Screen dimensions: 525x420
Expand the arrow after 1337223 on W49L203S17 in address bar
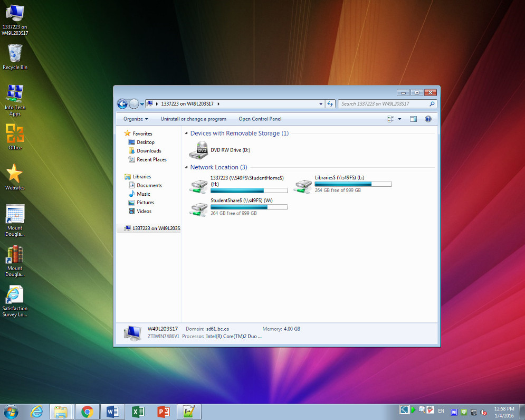pyautogui.click(x=218, y=104)
